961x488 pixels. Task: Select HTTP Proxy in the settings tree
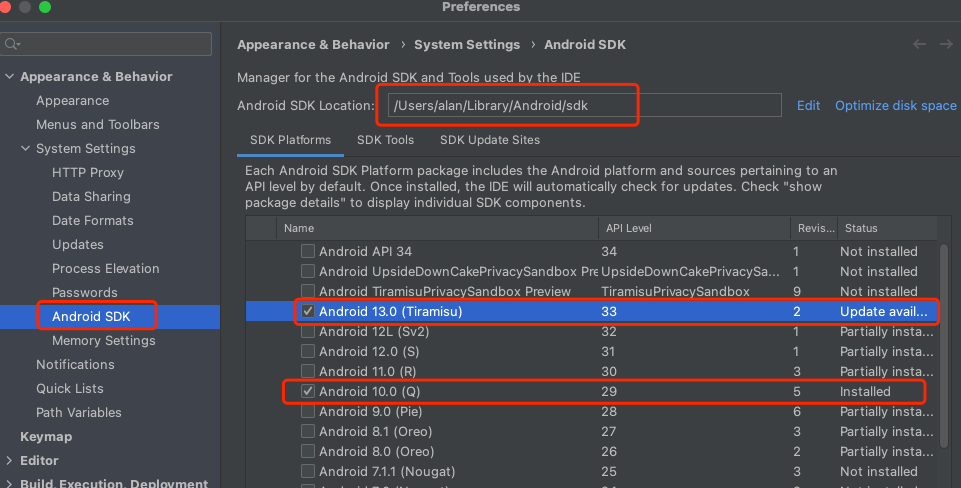tap(88, 173)
